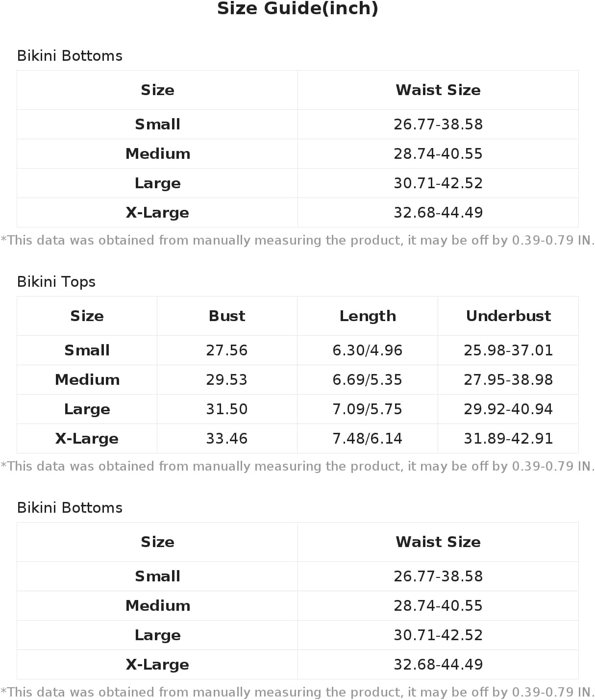Viewport: 595px width, 700px height.
Task: Select the first Bikini Bottoms heading
Action: tap(70, 56)
